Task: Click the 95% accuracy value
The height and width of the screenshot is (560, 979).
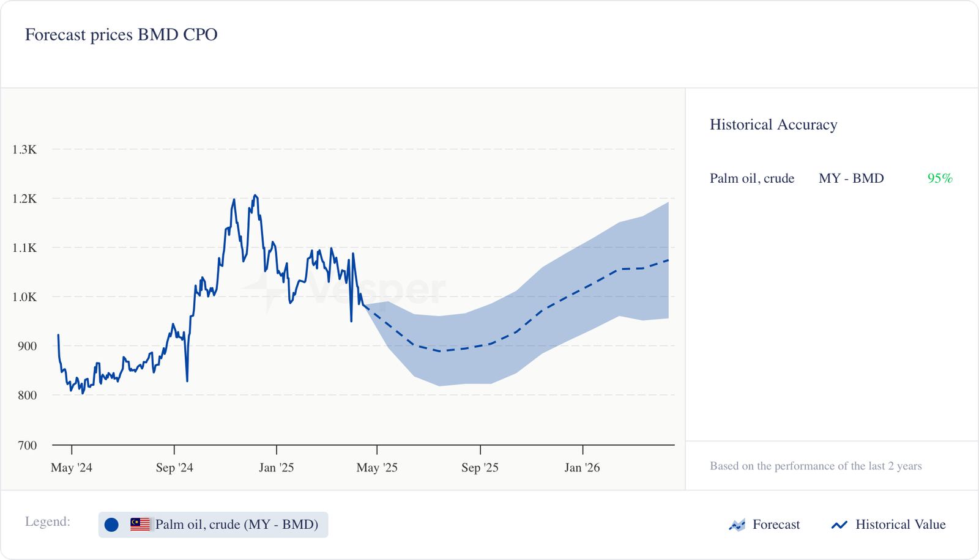Action: (x=940, y=179)
